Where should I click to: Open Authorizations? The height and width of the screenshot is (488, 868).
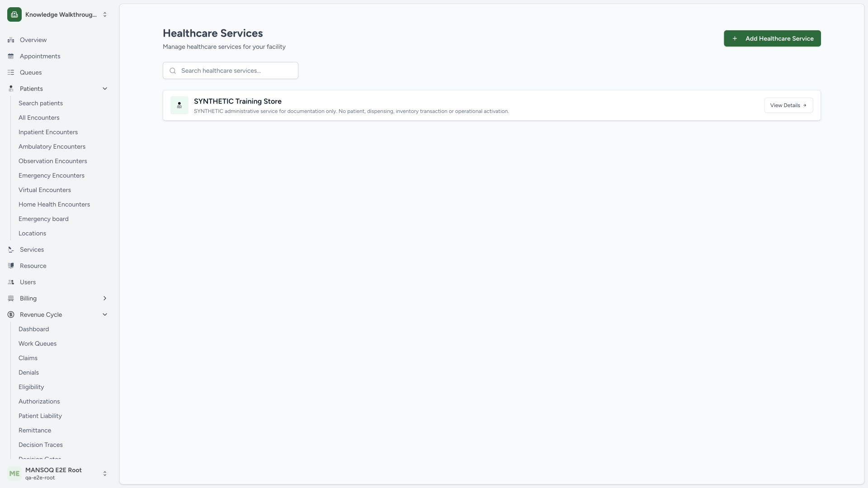pyautogui.click(x=39, y=401)
